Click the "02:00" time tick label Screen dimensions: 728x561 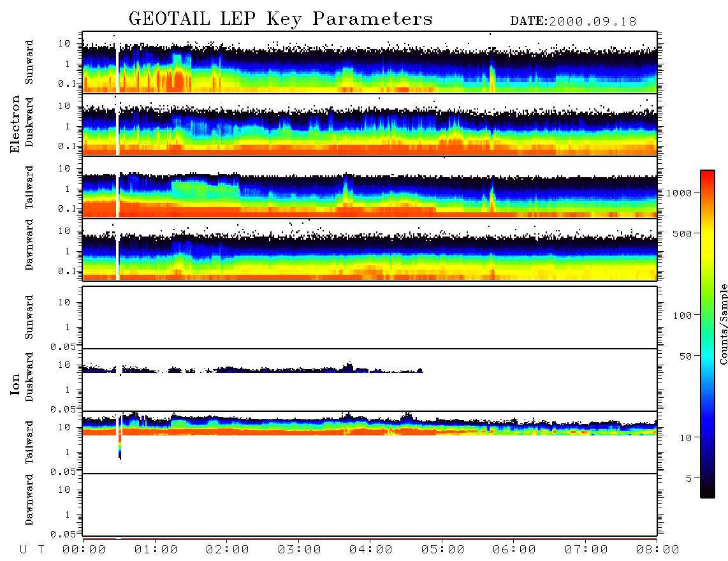[x=228, y=550]
